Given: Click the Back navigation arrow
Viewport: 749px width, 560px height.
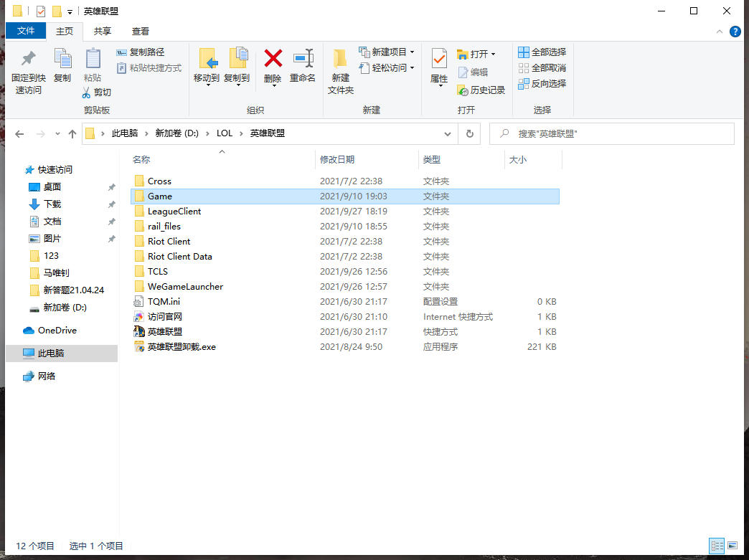Looking at the screenshot, I should [19, 134].
